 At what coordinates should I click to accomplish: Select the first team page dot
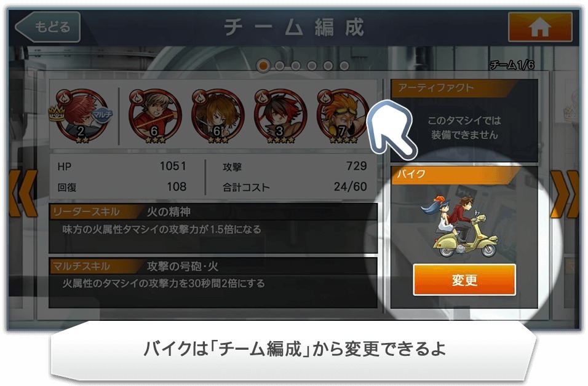click(263, 66)
